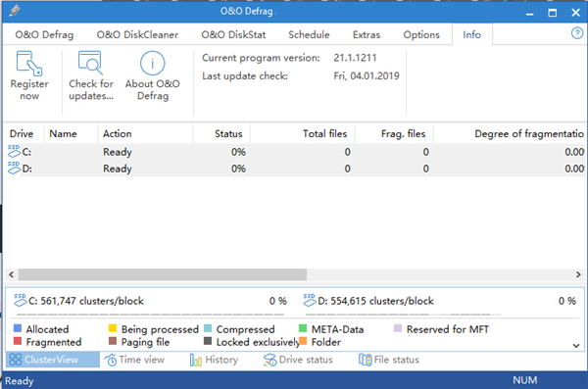The height and width of the screenshot is (389, 588).
Task: Click the horizontal scrollbar thumb
Action: (163, 274)
